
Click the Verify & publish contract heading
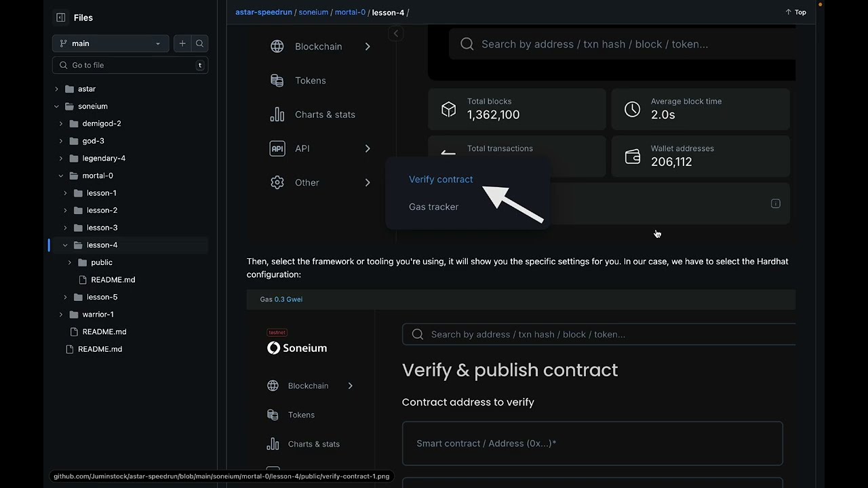[x=510, y=370]
